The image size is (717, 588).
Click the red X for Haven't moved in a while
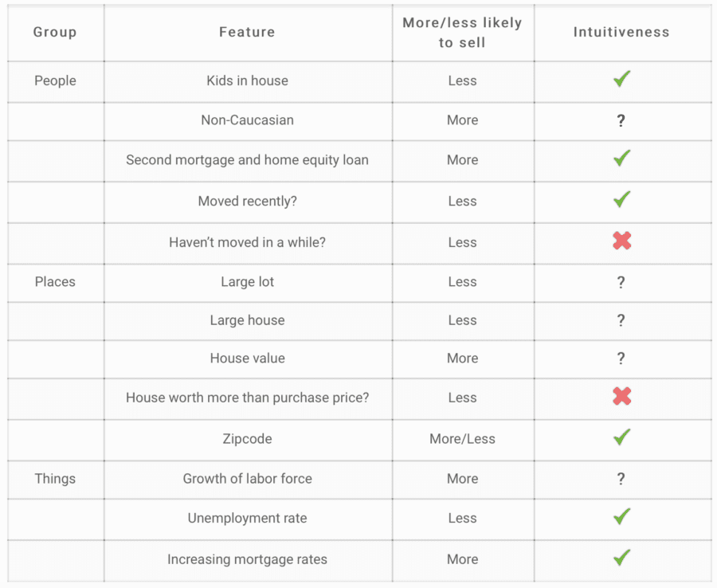(x=622, y=241)
